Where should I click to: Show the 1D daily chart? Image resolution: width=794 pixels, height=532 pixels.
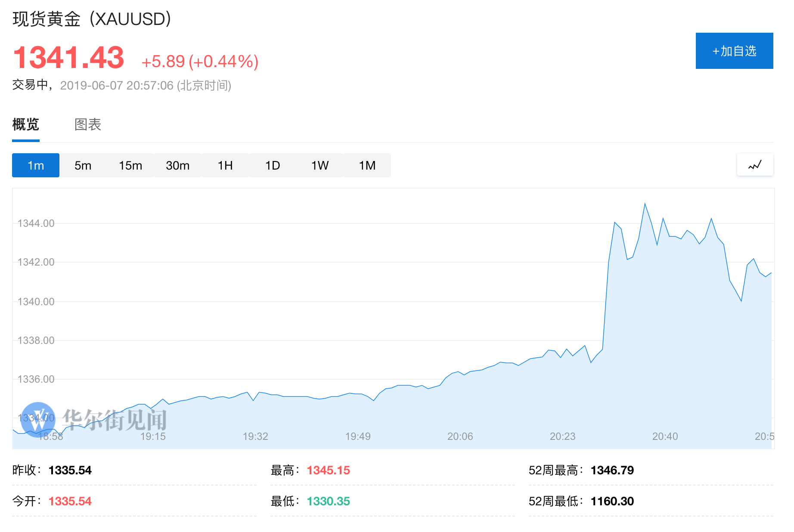coord(273,165)
